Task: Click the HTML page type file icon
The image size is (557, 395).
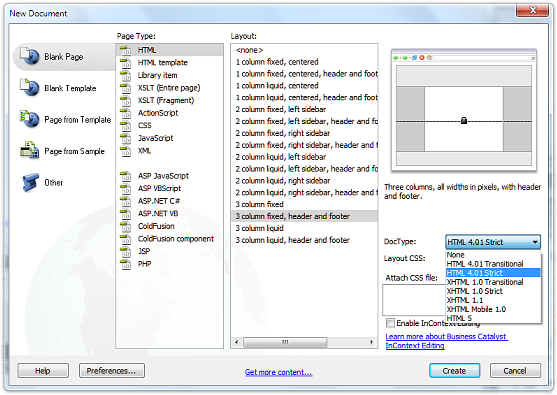Action: tap(125, 50)
